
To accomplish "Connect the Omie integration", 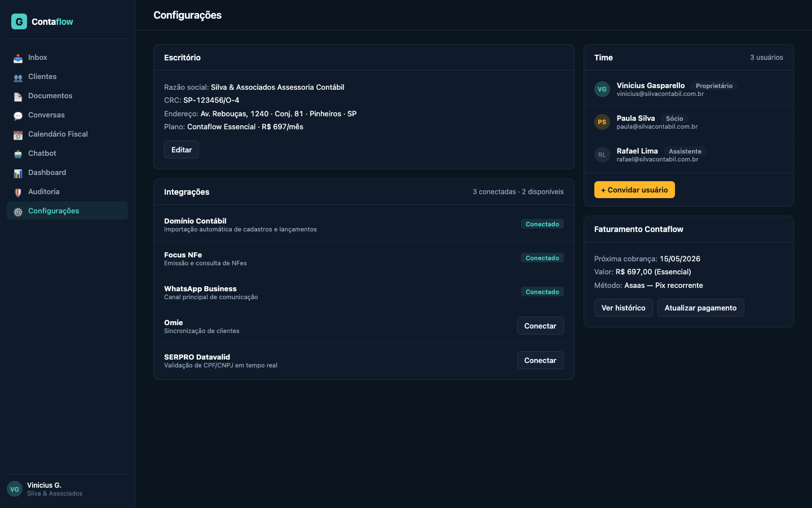I will click(x=540, y=326).
